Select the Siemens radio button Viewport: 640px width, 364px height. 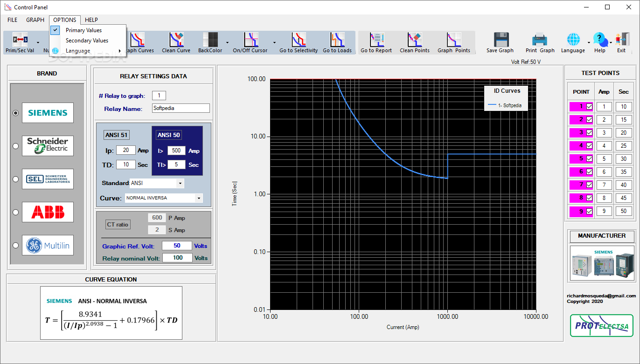click(15, 113)
